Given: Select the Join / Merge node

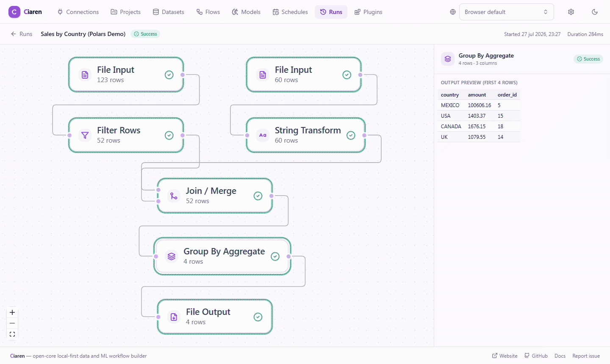Looking at the screenshot, I should click(x=215, y=196).
